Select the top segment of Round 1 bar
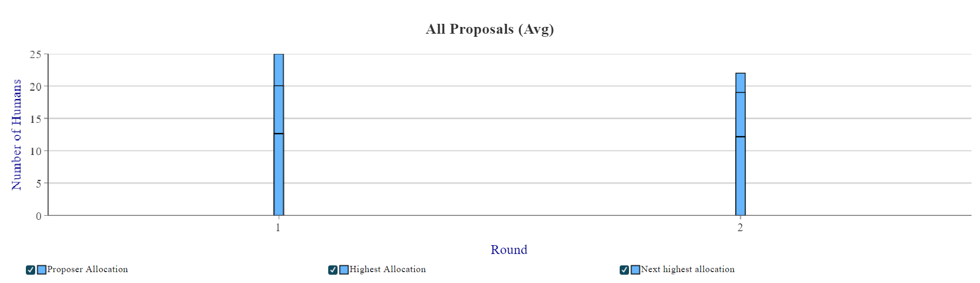980x283 pixels. [279, 70]
